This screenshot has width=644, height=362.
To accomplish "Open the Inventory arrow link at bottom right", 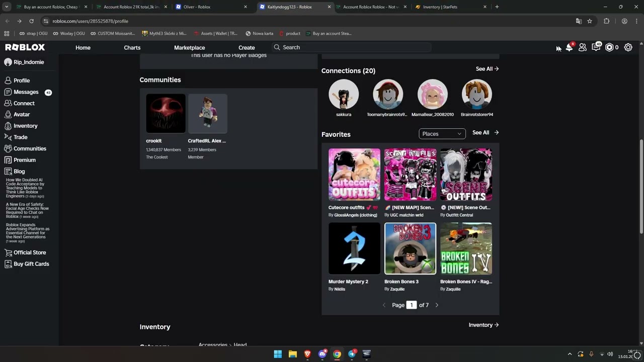I will (484, 325).
